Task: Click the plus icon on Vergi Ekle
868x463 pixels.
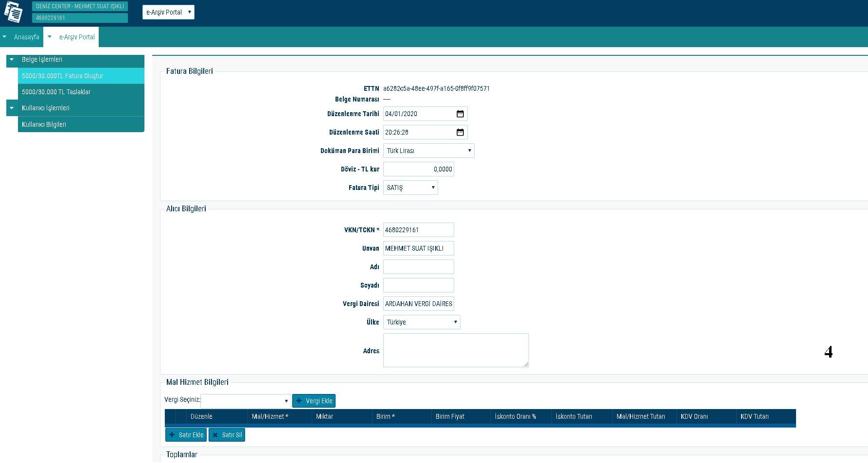Action: point(299,401)
